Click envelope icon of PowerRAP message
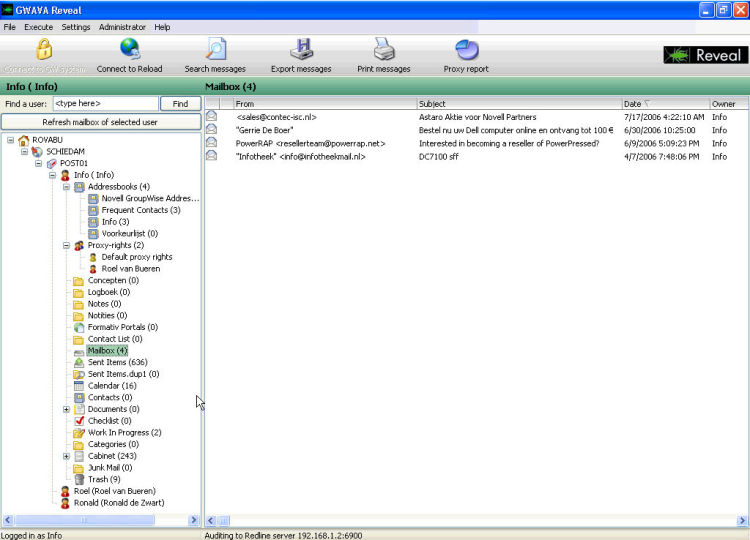The width and height of the screenshot is (750, 540). [211, 143]
